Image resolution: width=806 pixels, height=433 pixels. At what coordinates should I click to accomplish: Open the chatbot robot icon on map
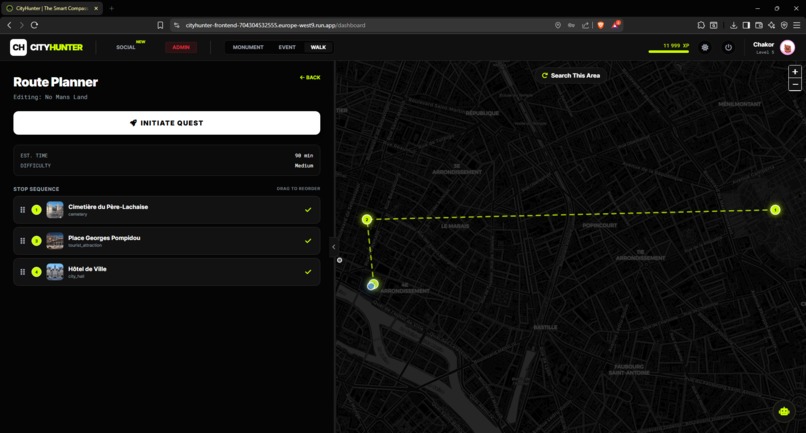783,411
